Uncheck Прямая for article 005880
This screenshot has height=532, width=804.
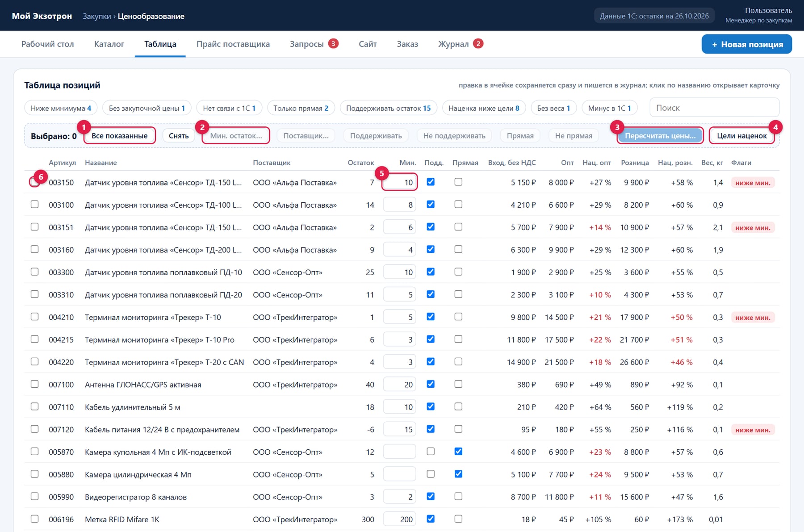458,474
